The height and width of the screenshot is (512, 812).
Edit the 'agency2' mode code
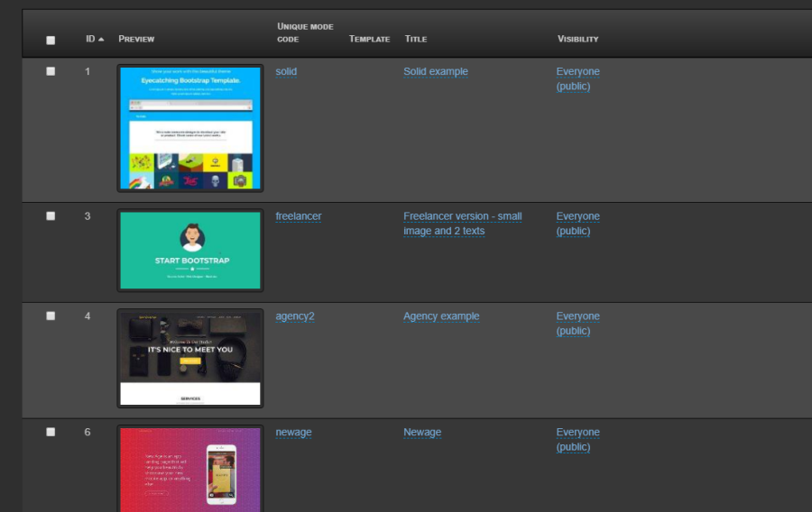pos(295,316)
